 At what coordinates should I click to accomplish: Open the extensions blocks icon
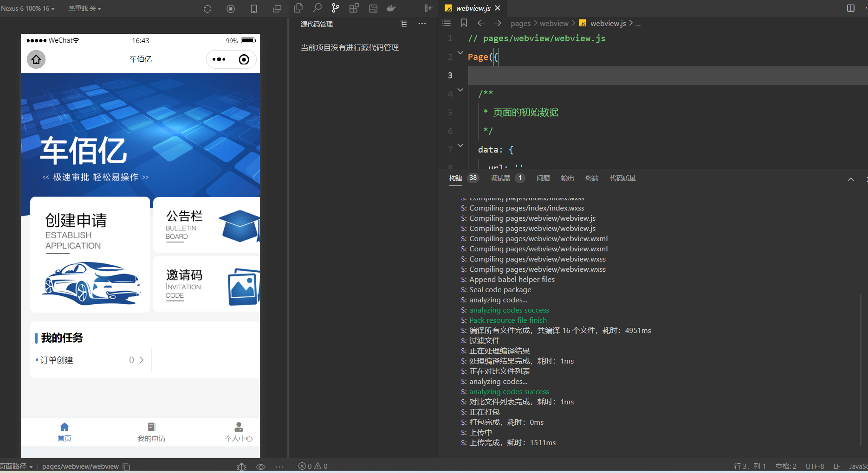click(354, 8)
